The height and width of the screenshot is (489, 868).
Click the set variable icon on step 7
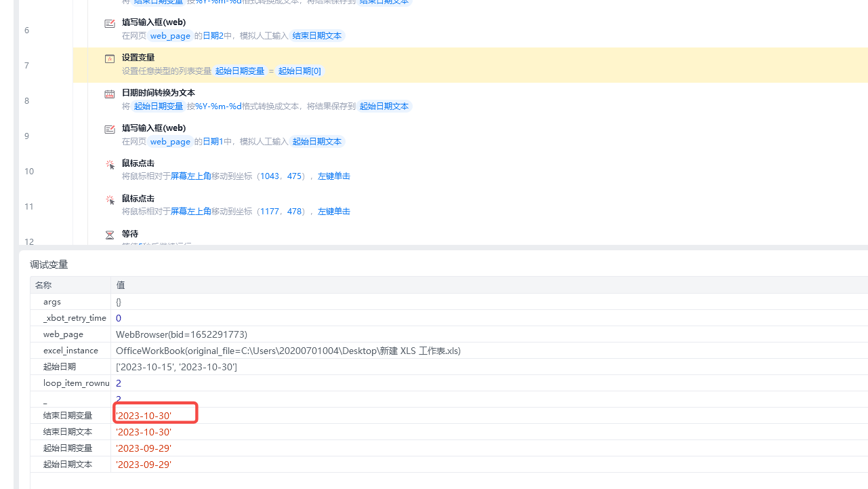110,59
